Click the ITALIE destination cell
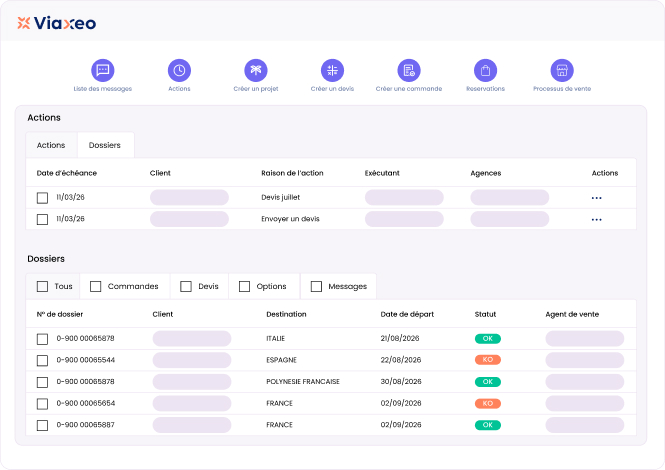Viewport: 665px width, 470px height. click(x=276, y=339)
